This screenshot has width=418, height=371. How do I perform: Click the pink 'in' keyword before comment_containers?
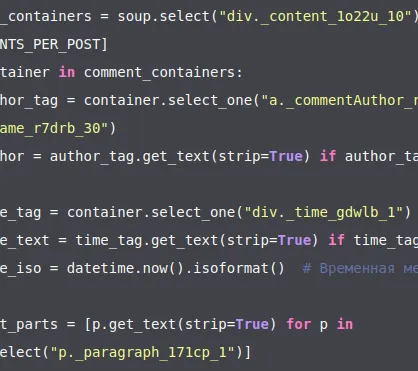pos(67,72)
